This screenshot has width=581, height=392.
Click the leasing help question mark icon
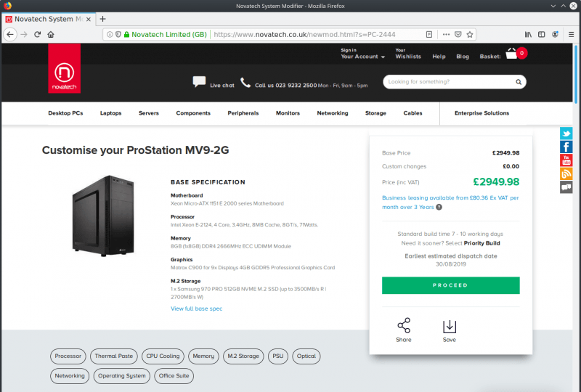click(439, 207)
